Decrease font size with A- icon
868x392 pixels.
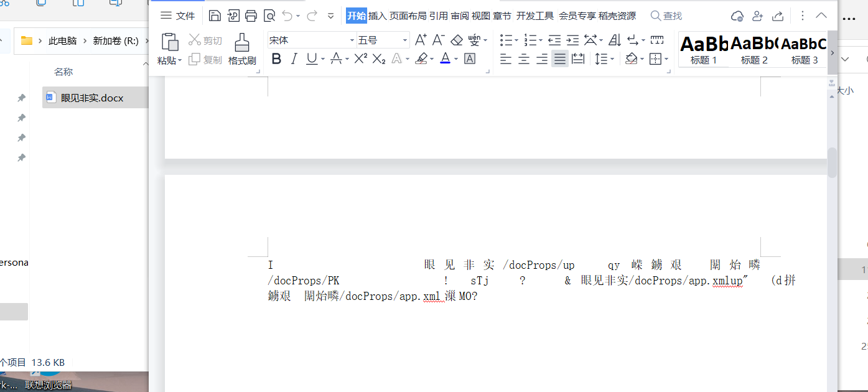pyautogui.click(x=438, y=40)
